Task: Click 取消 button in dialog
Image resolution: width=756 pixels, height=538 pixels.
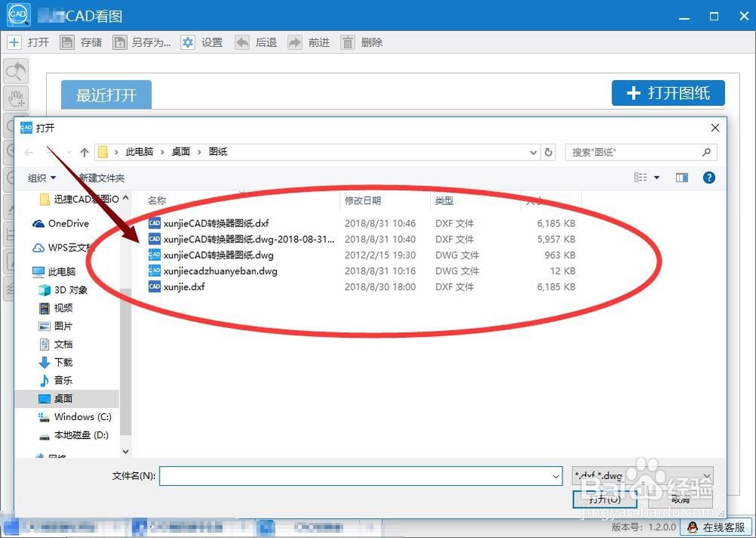Action: point(680,499)
